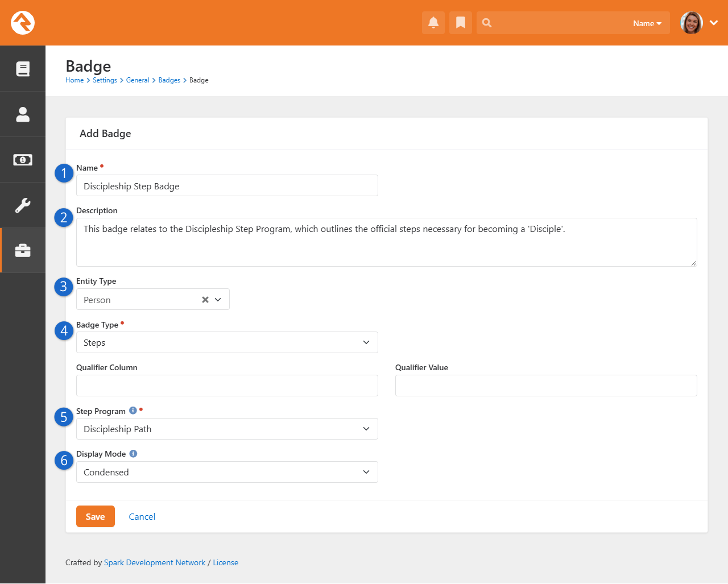This screenshot has width=728, height=584.
Task: Click the Badge Type label
Action: [97, 325]
